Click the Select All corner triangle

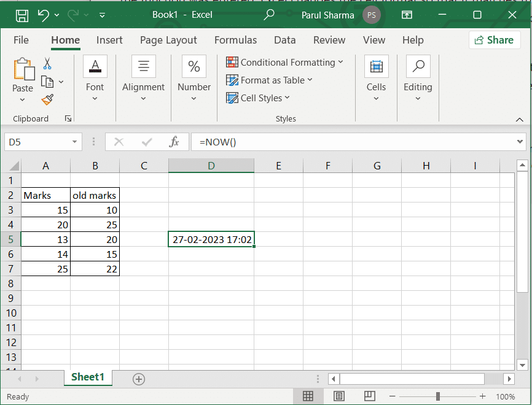point(14,166)
